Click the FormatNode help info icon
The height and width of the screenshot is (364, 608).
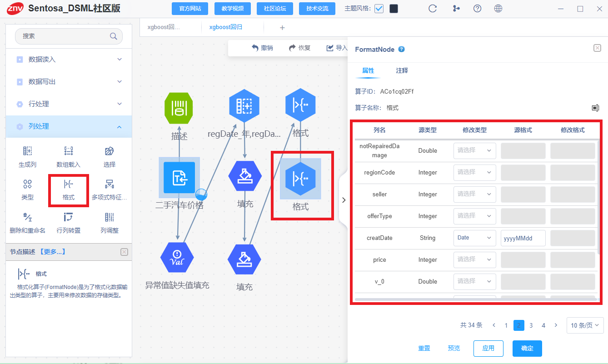click(x=401, y=50)
